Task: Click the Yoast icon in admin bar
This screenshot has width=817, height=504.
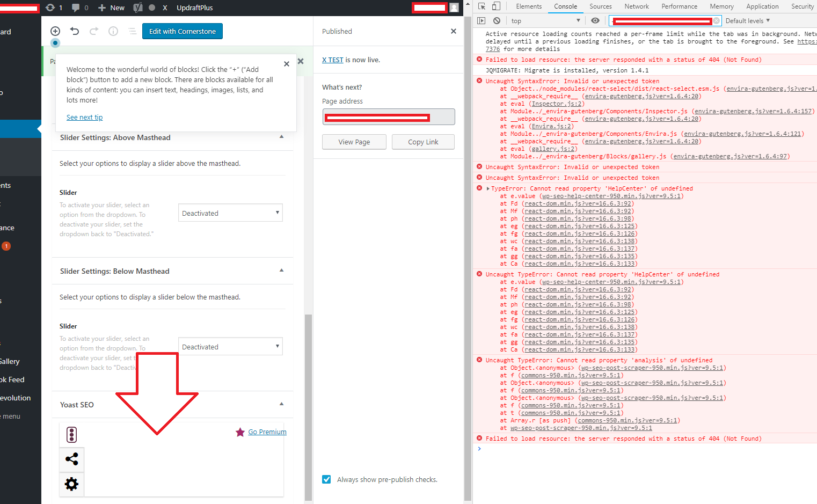Action: tap(138, 8)
